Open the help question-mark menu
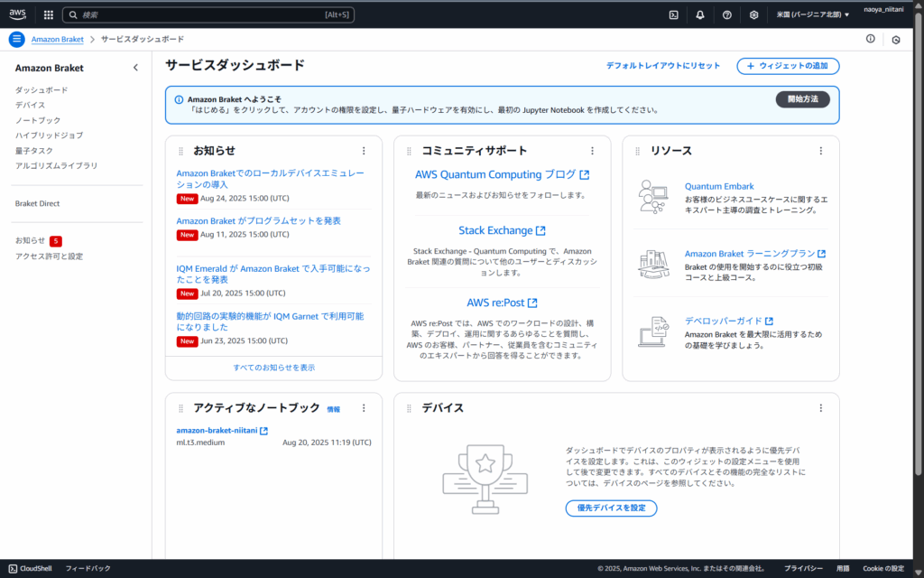This screenshot has width=924, height=578. tap(727, 14)
